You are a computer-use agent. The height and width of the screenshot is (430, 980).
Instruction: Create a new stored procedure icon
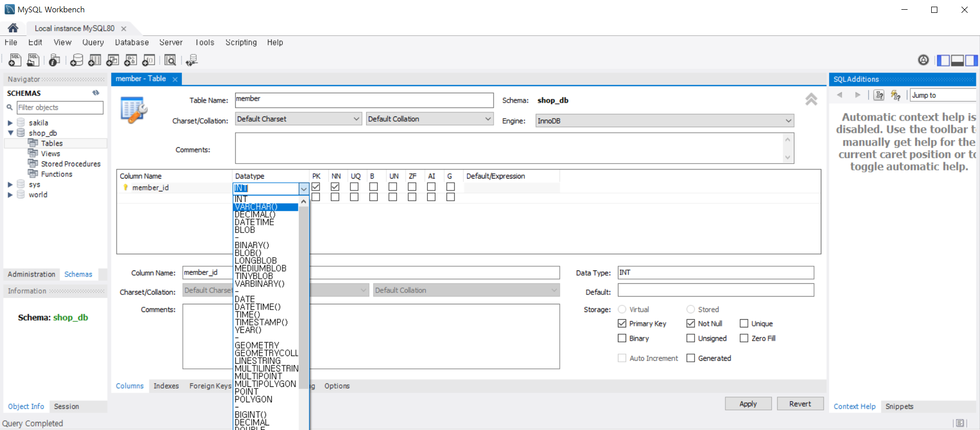(130, 60)
